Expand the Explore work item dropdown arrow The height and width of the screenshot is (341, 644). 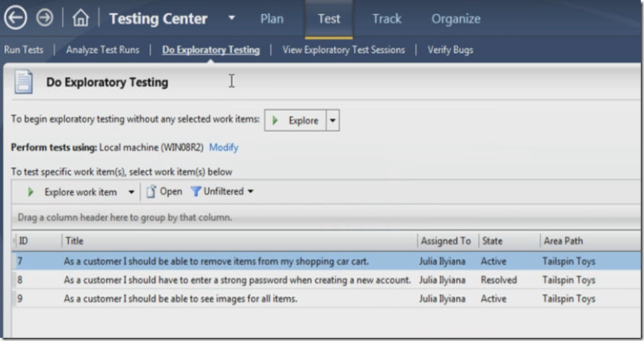point(132,192)
